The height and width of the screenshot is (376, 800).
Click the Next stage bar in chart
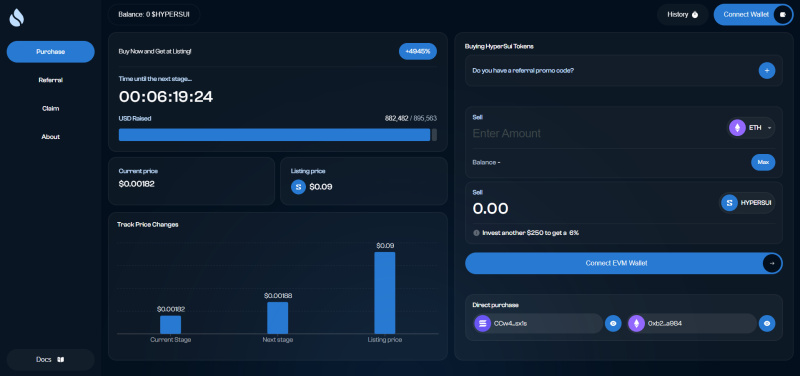278,318
